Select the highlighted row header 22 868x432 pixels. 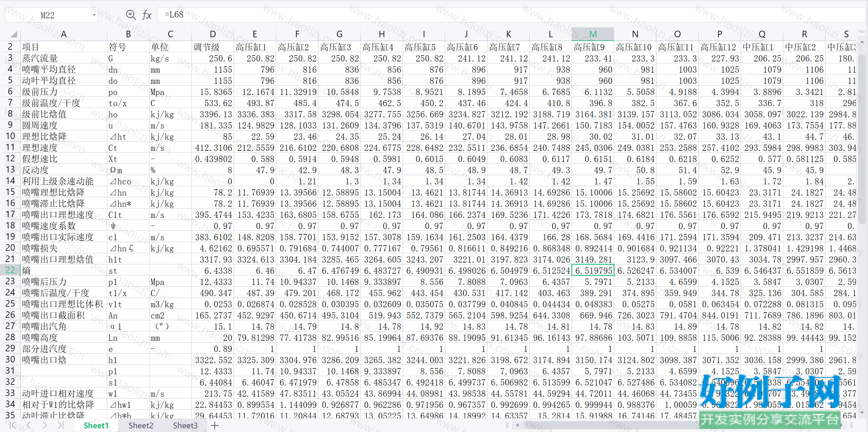[x=10, y=270]
